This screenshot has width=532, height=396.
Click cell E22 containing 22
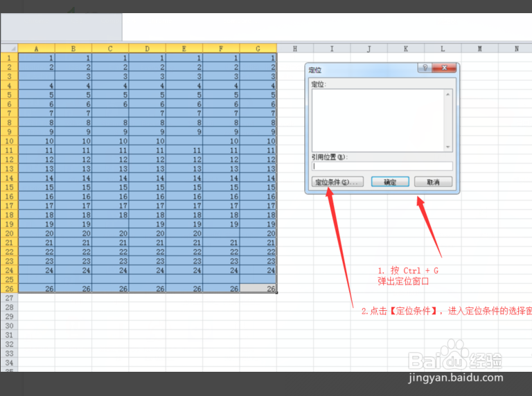point(184,251)
